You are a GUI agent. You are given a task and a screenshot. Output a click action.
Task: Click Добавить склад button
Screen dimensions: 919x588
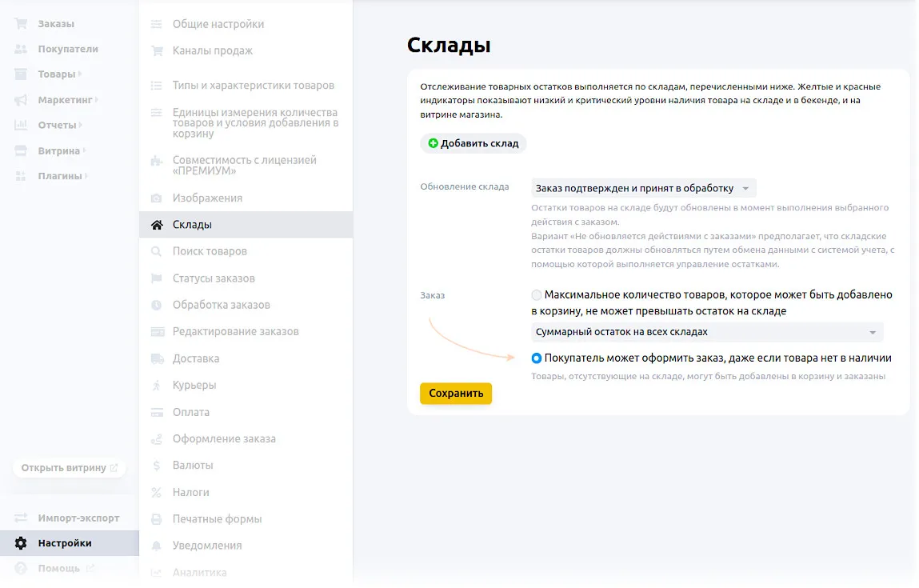(473, 144)
